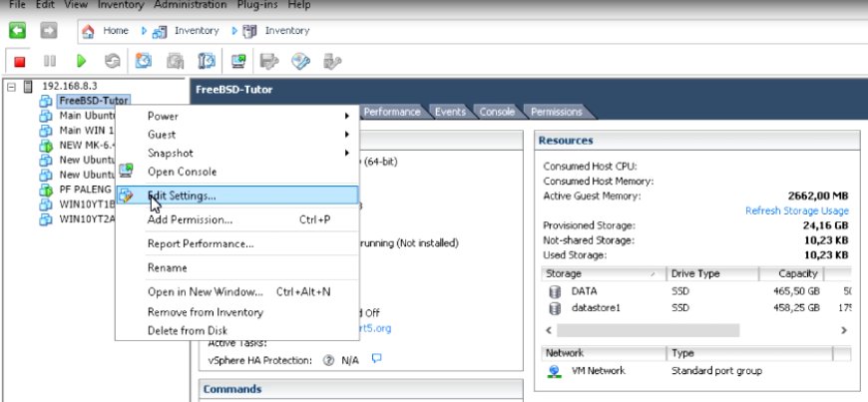Open the Administration menu

[x=191, y=5]
